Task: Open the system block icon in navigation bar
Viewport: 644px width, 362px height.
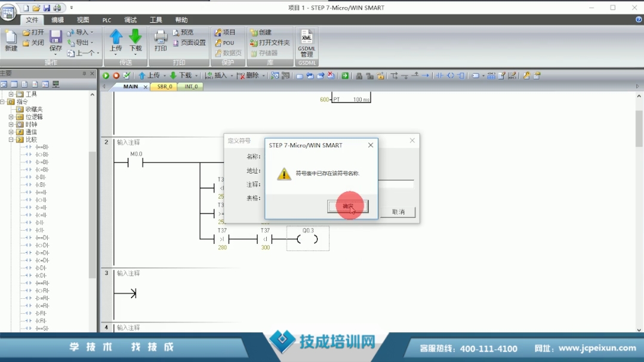Action: click(35, 84)
